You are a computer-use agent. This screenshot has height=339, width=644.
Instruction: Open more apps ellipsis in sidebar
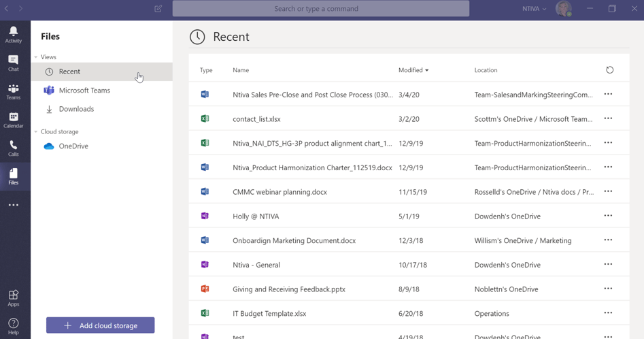[14, 205]
